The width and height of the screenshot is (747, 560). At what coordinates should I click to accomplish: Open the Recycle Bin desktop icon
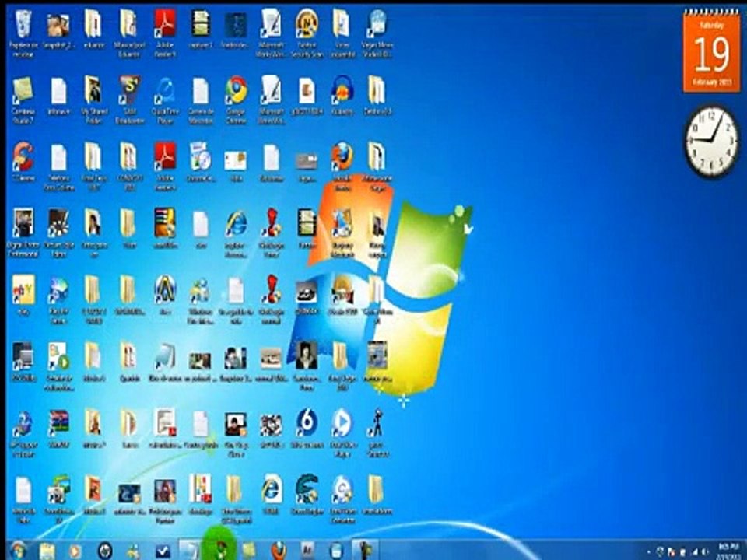(x=23, y=33)
